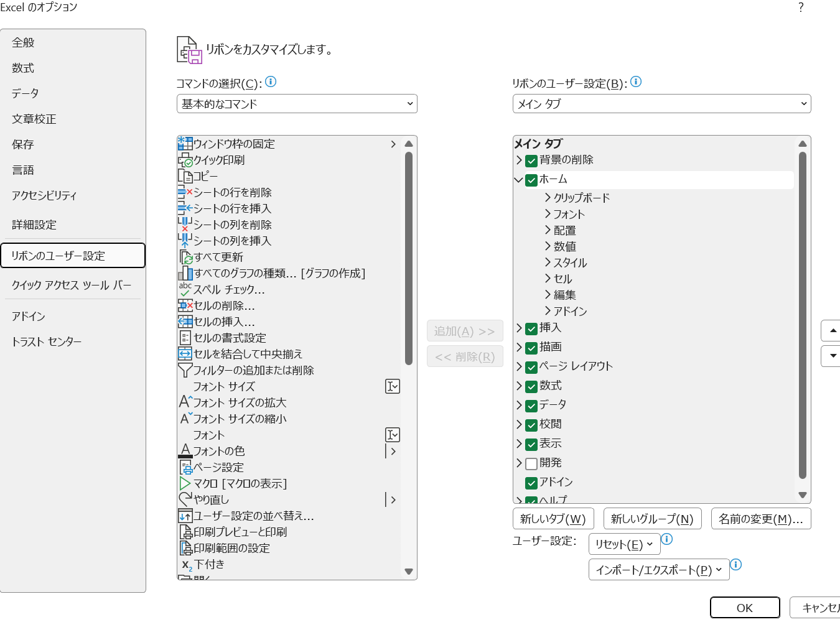The width and height of the screenshot is (840, 622).
Task: Click the command list vertical scrollbar
Action: click(409, 258)
